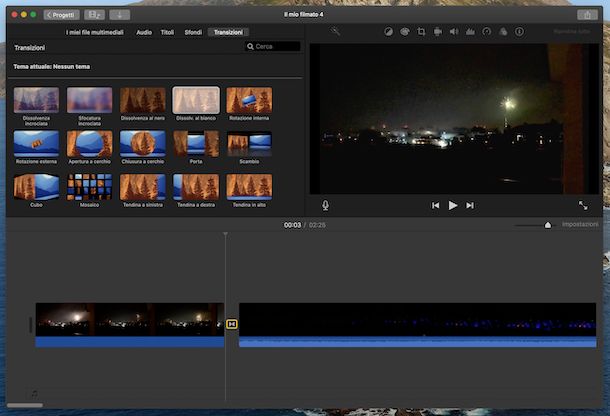Show clip information icon

519,32
